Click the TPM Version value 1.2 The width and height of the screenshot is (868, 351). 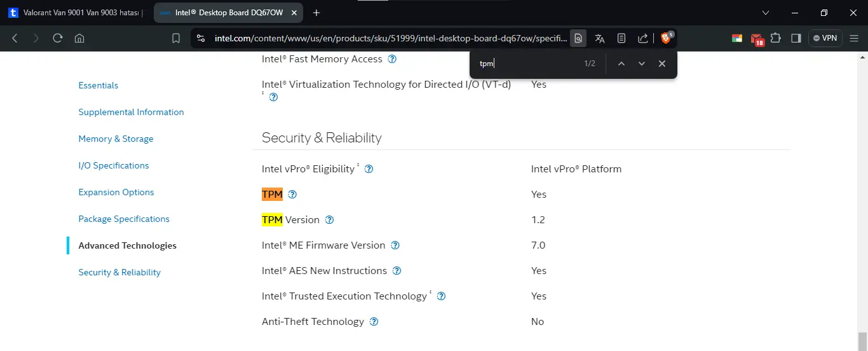point(538,220)
